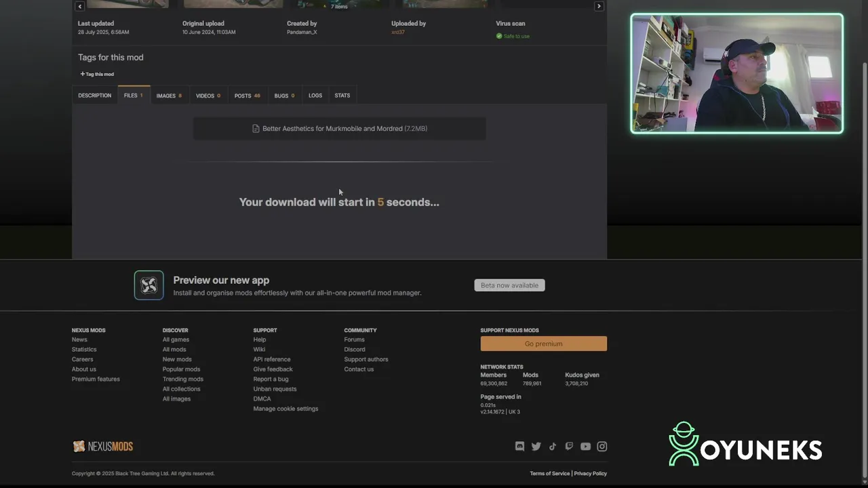Click the file icon beside Better Aesthetics
This screenshot has width=868, height=488.
click(256, 129)
